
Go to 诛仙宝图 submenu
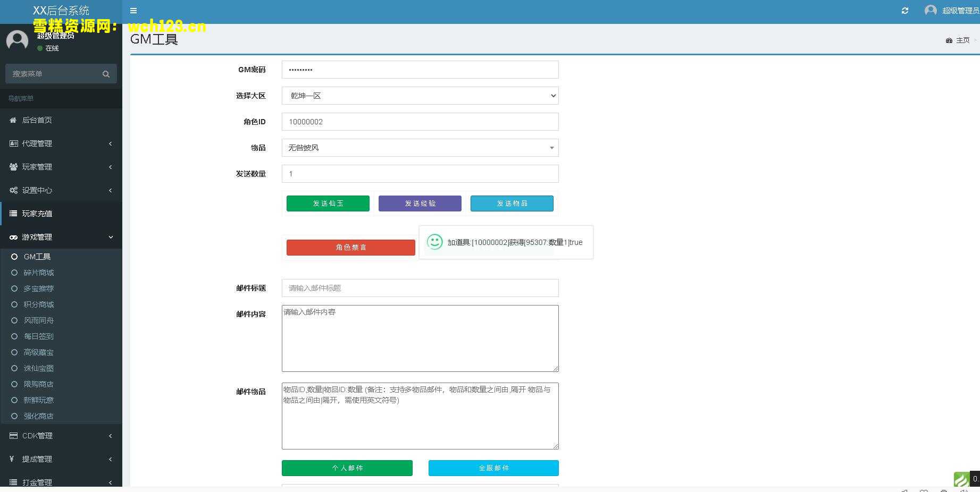[61, 368]
